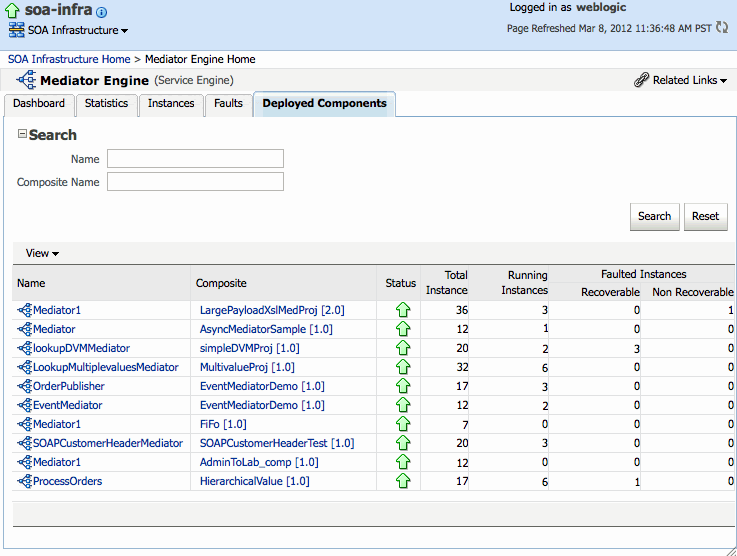This screenshot has width=737, height=556.
Task: Click the status arrow for SOAPCustomerHeaderTest
Action: point(403,443)
